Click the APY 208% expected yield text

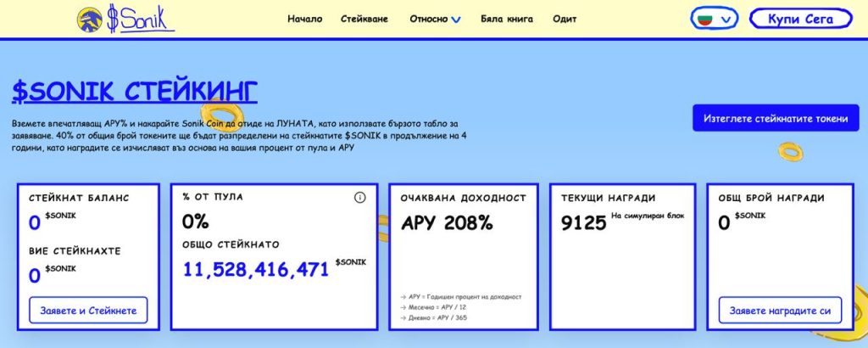click(447, 223)
